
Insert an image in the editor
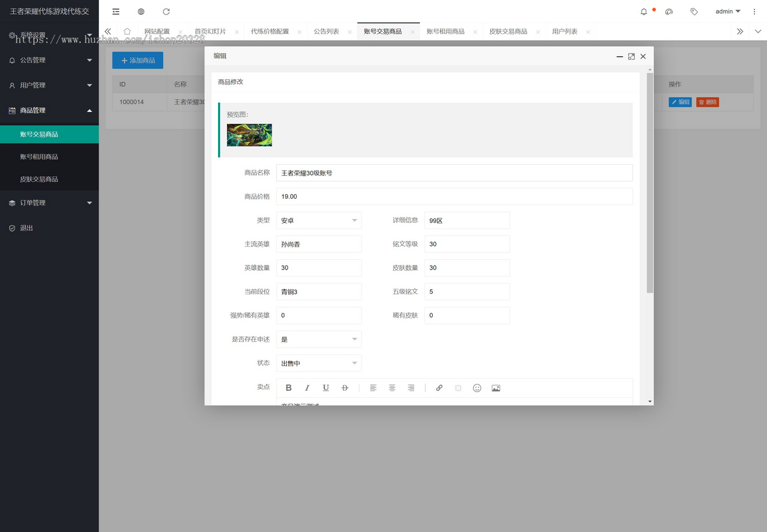496,388
